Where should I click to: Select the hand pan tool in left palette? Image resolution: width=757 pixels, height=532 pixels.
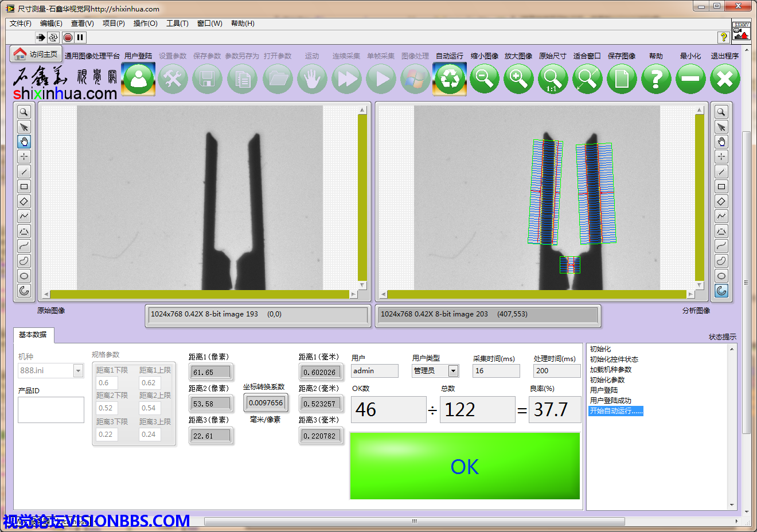pyautogui.click(x=24, y=142)
